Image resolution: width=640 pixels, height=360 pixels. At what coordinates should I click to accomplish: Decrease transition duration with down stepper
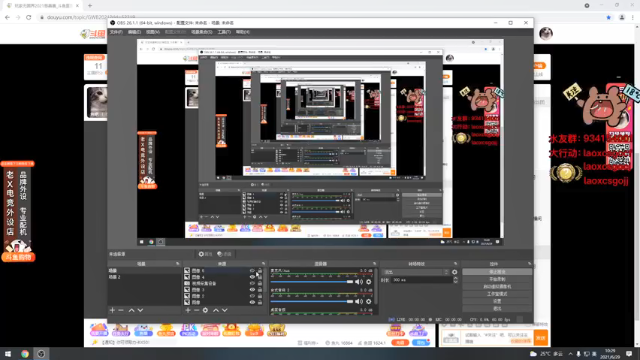click(x=456, y=282)
